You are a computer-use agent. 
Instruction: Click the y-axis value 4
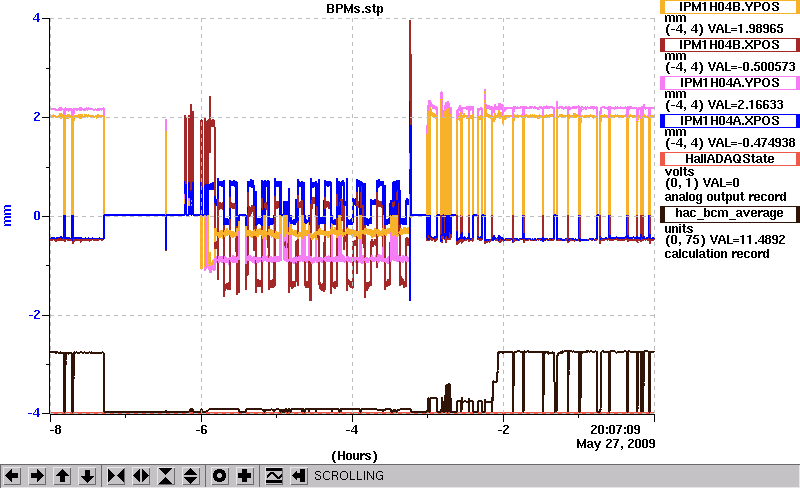[x=36, y=18]
